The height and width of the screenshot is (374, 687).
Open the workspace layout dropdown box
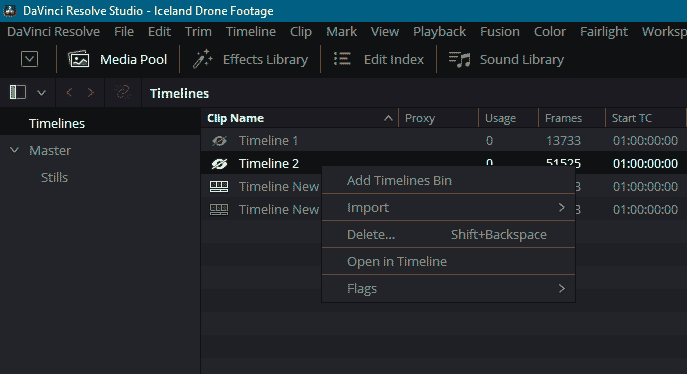click(x=29, y=59)
